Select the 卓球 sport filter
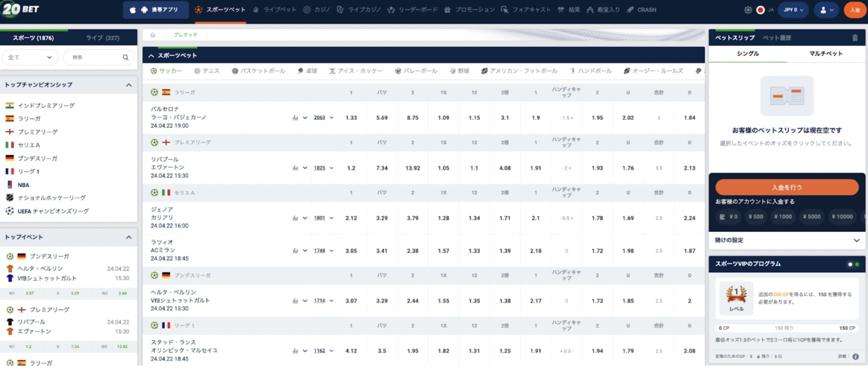This screenshot has height=371, width=868. (307, 71)
